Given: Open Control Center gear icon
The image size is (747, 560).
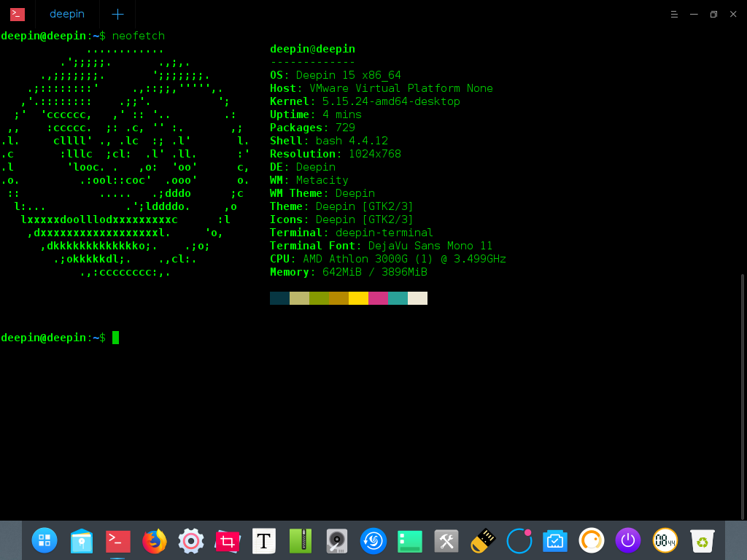Looking at the screenshot, I should click(x=191, y=540).
